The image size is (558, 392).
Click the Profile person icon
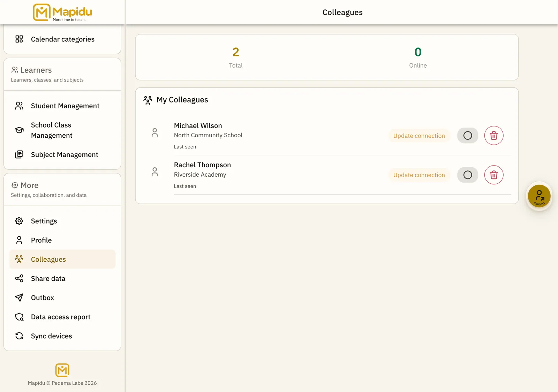tap(19, 240)
